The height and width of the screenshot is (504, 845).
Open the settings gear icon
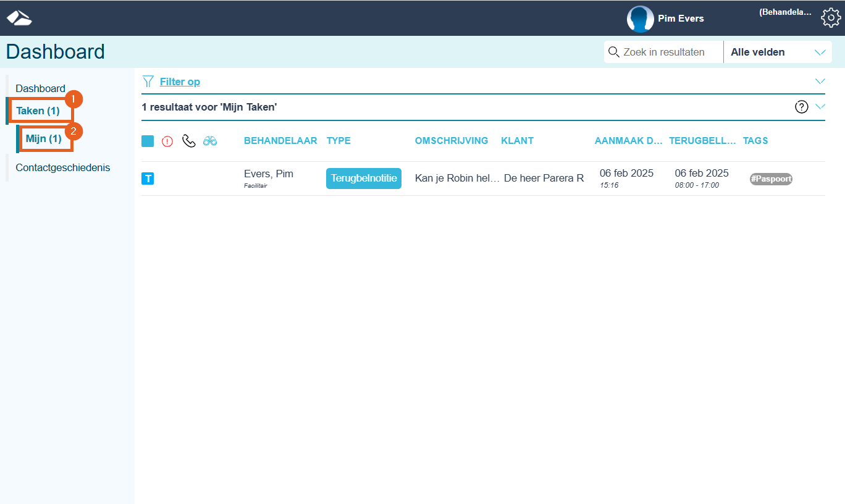coord(831,17)
